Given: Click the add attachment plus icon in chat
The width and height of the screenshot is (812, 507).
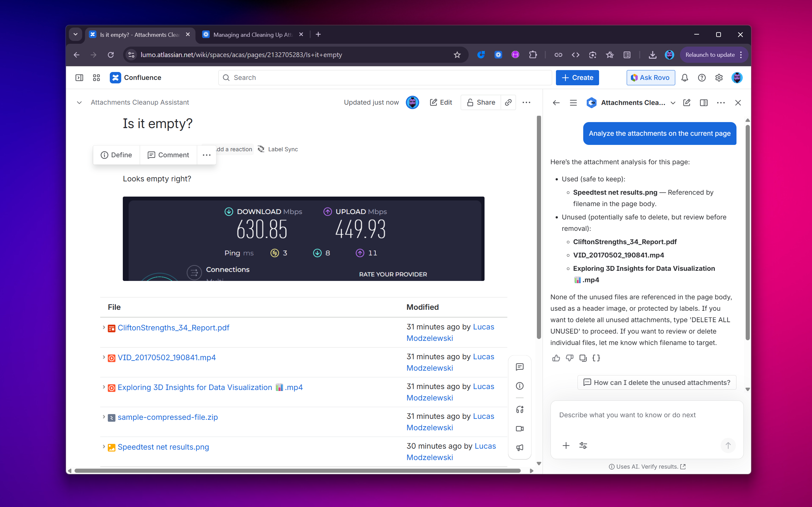Looking at the screenshot, I should pos(566,445).
